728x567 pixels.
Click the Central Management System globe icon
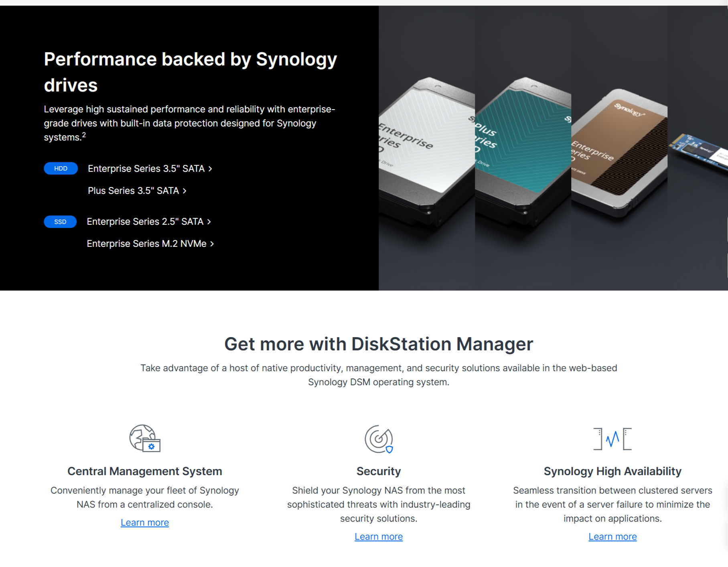[x=145, y=438]
